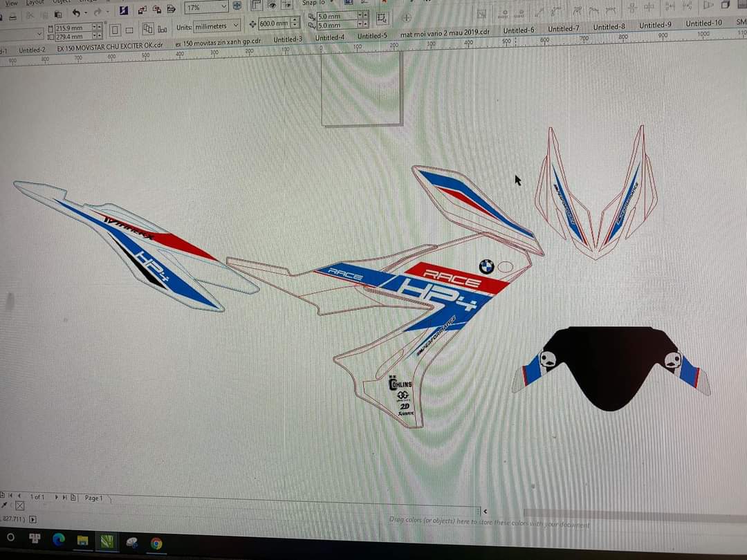This screenshot has width=747, height=560.
Task: Open the Layout menu
Action: click(35, 3)
